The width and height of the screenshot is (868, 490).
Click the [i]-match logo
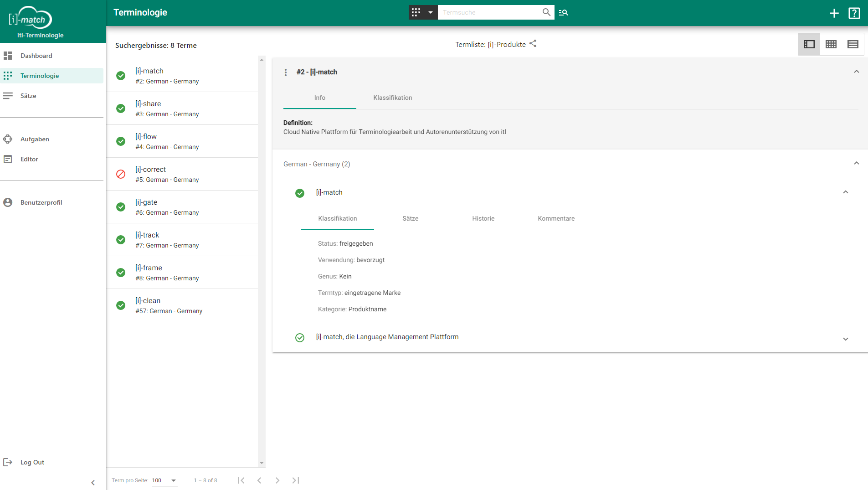click(x=30, y=18)
